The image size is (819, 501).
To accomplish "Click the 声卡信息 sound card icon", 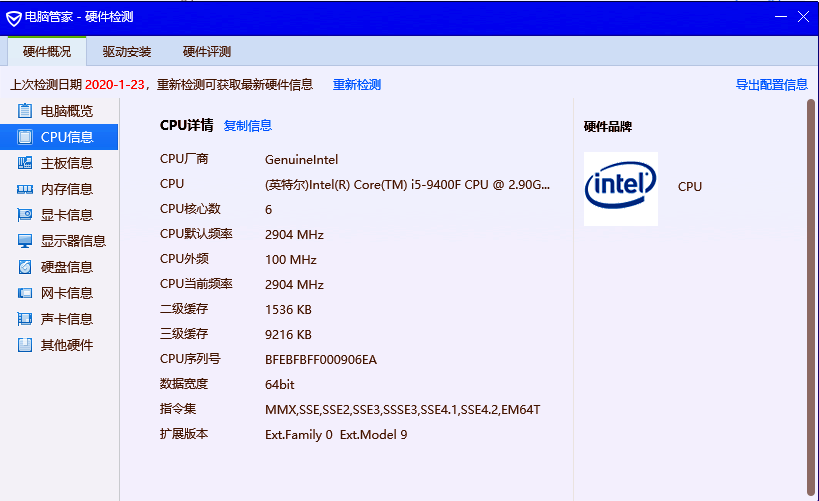I will click(25, 319).
